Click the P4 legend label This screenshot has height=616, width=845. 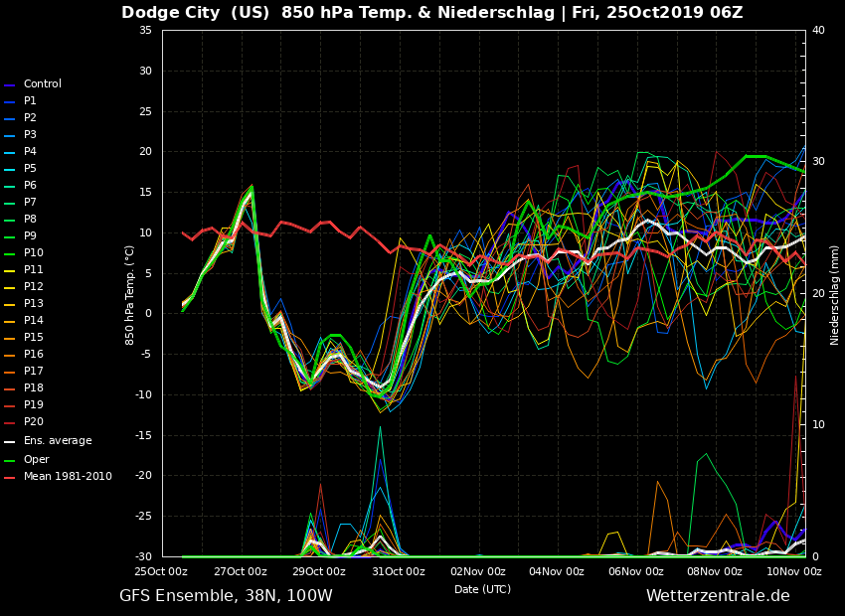point(30,151)
